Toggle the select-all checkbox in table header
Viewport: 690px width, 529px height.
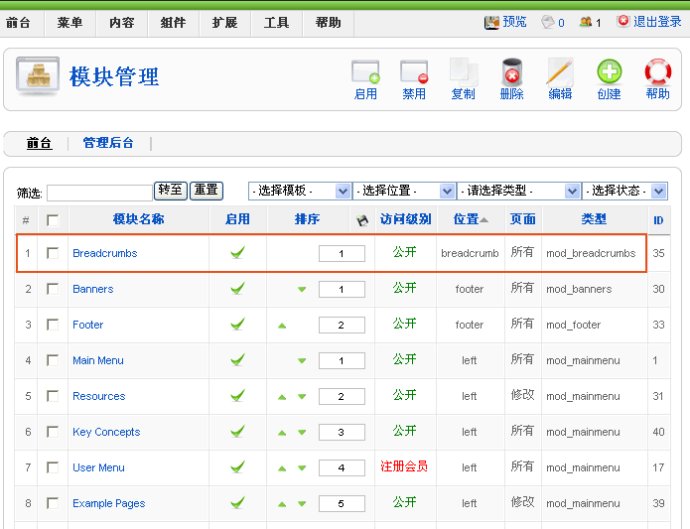pyautogui.click(x=52, y=220)
